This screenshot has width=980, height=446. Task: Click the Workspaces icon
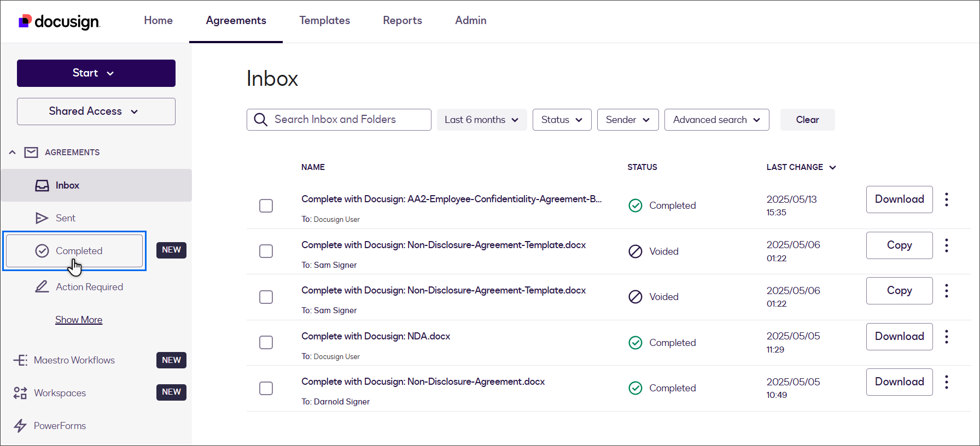point(20,393)
